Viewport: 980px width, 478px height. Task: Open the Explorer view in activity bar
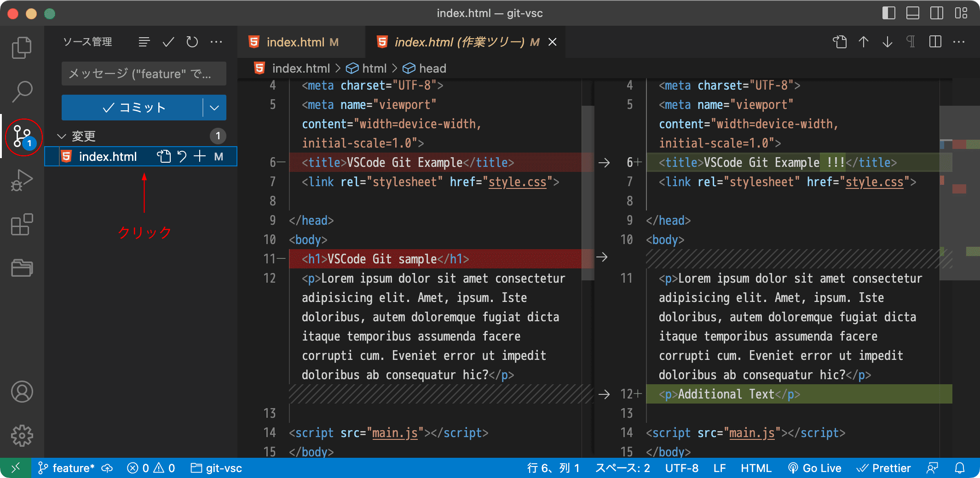[22, 48]
